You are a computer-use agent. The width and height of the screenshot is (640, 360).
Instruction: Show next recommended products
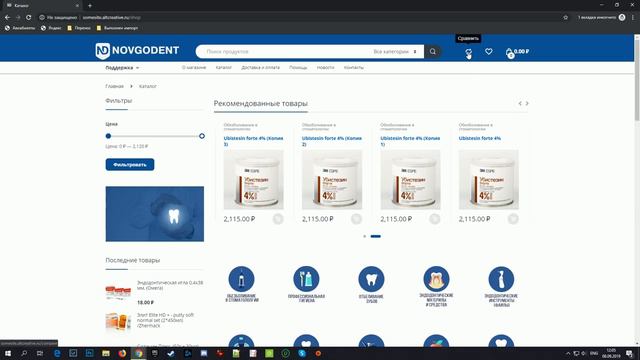[x=527, y=104]
